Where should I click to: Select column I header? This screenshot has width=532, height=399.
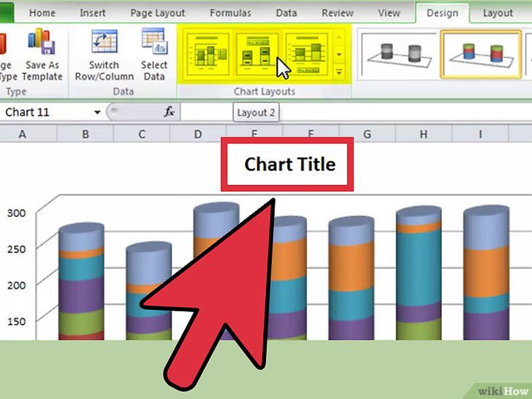pos(480,134)
